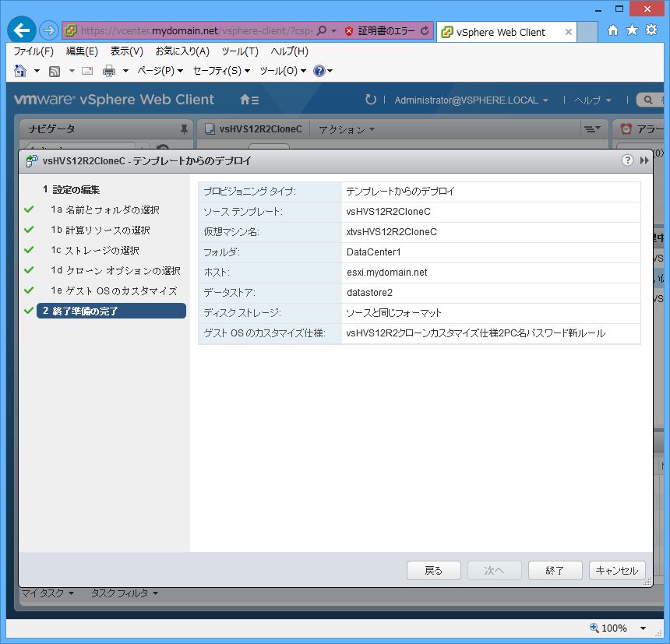The height and width of the screenshot is (644, 670).
Task: Click the 終了 button
Action: [x=555, y=570]
